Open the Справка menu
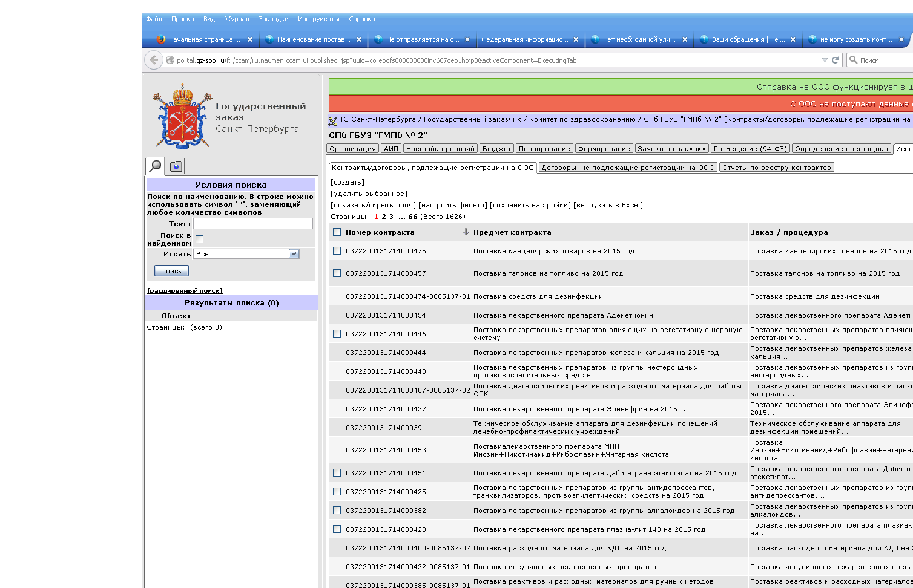Screen dimensions: 913x588 tap(361, 19)
